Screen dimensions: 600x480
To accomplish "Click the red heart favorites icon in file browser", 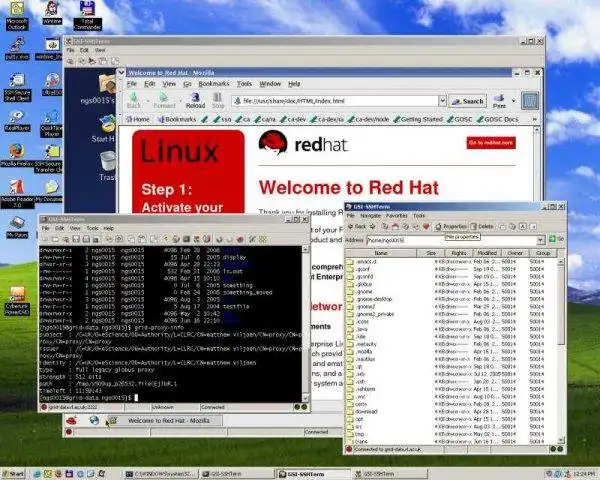I will point(426,227).
